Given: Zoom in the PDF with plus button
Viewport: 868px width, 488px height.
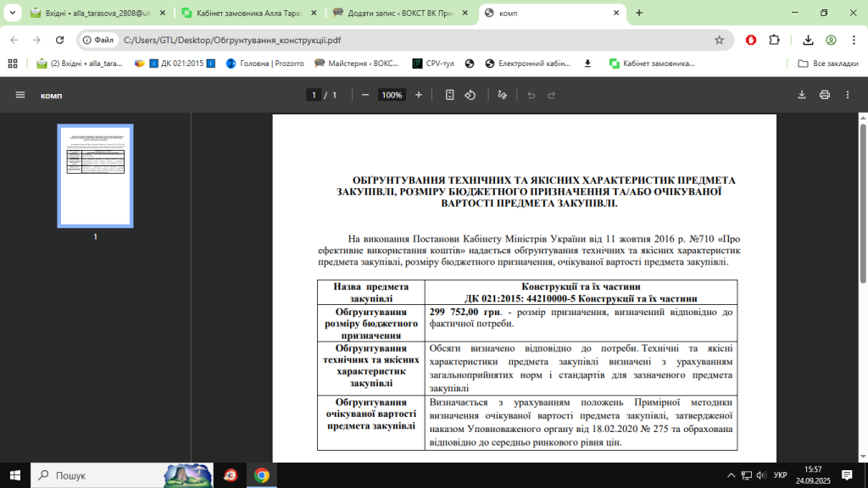Looking at the screenshot, I should click(418, 95).
